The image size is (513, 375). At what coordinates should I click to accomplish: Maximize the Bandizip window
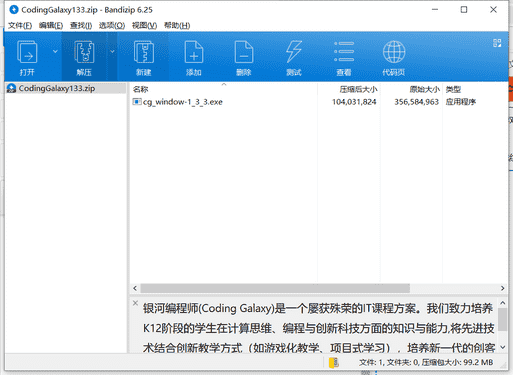click(464, 10)
